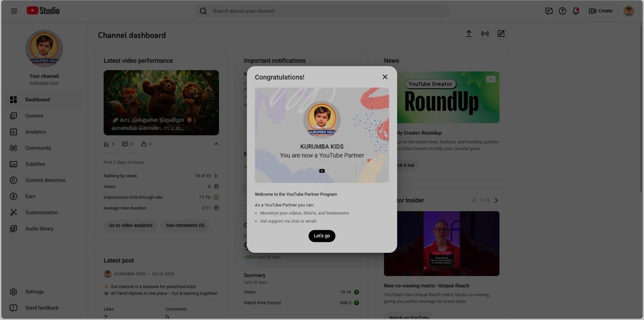The height and width of the screenshot is (320, 644).
Task: Click the YouTube icon in Partner banner
Action: point(322,171)
